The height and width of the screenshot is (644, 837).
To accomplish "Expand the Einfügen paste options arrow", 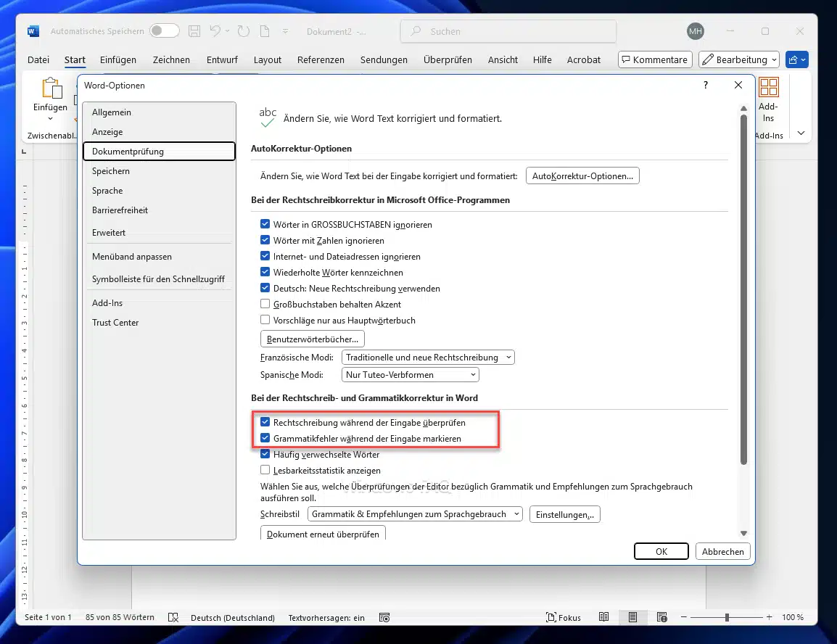I will click(50, 119).
